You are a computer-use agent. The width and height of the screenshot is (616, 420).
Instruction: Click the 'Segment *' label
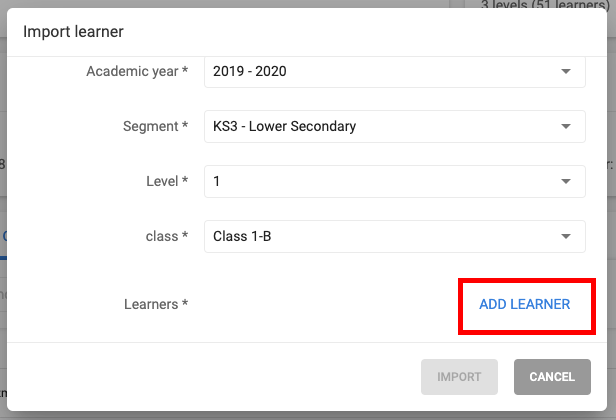coord(155,127)
